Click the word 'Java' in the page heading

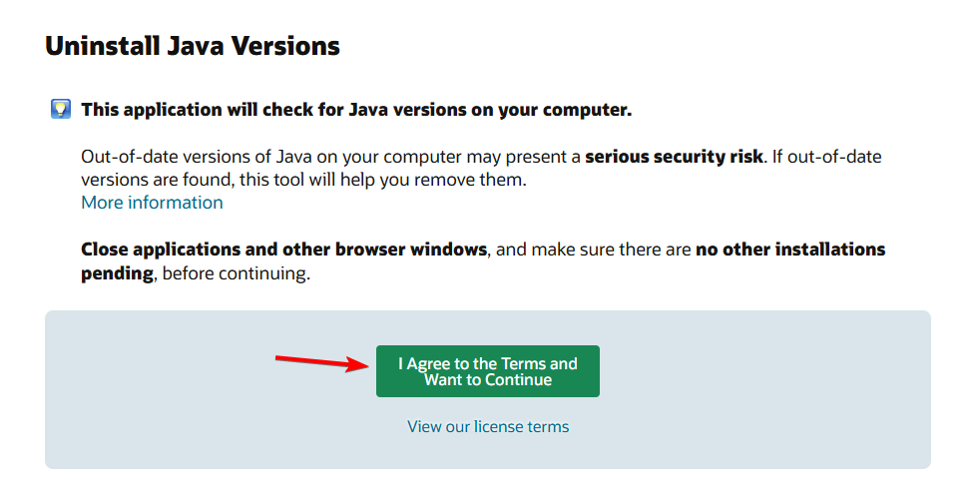point(194,46)
